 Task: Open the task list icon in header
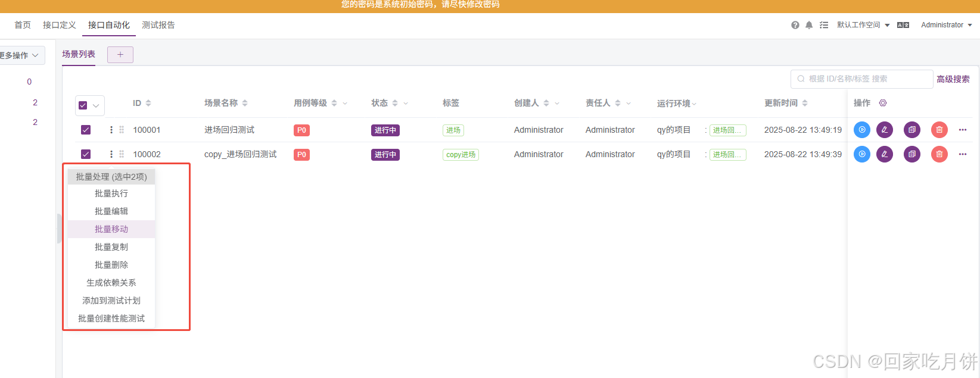[x=824, y=25]
